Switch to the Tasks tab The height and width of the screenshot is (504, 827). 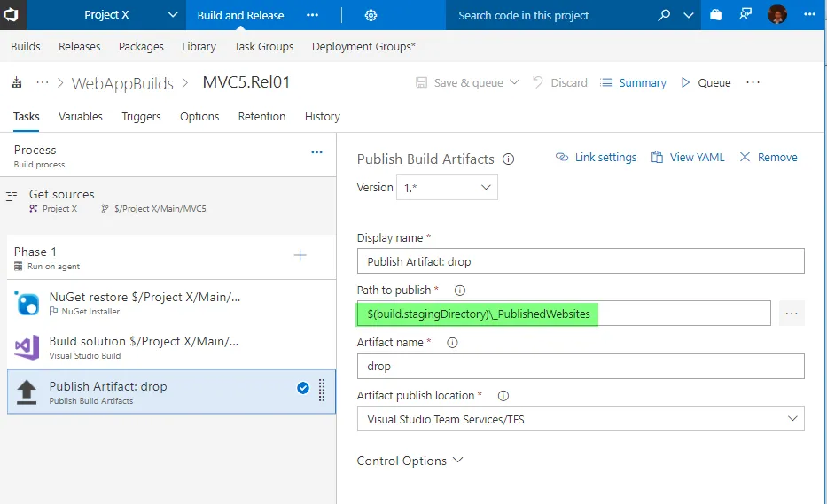[x=27, y=117]
